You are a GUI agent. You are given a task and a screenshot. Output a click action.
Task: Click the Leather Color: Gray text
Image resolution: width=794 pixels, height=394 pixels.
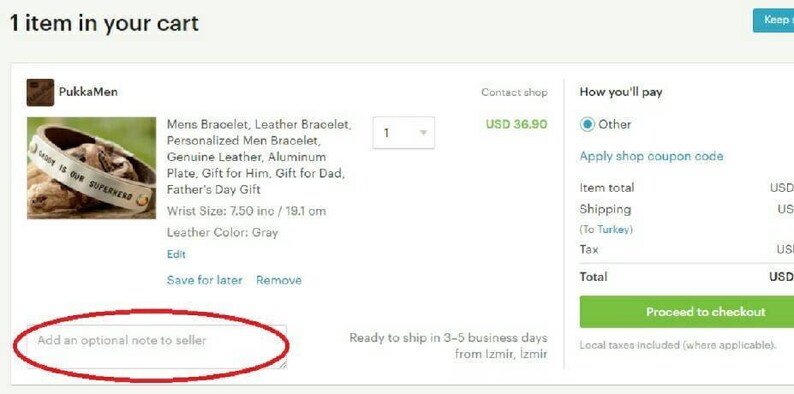click(222, 232)
